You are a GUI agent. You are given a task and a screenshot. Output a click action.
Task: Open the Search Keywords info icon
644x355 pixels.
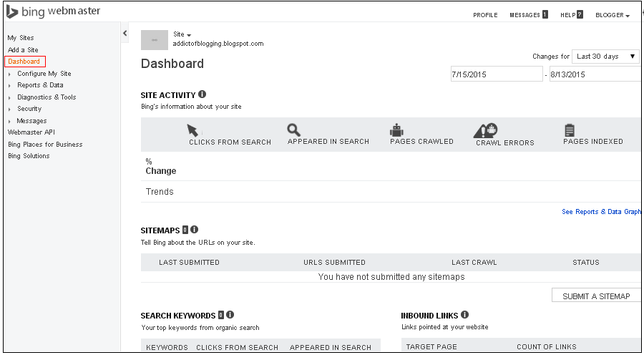(x=230, y=315)
